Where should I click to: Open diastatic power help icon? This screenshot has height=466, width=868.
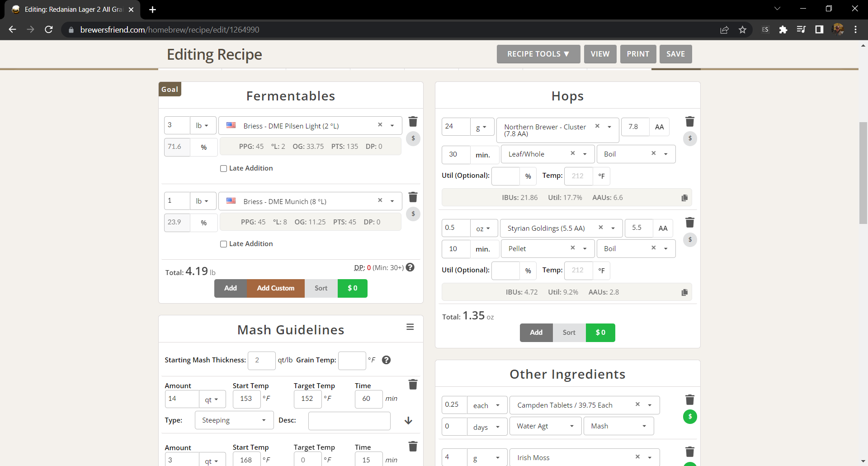[410, 267]
